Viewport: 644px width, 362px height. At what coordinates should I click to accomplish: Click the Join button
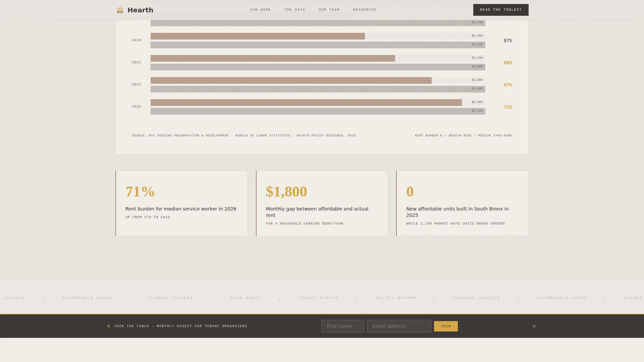446,326
